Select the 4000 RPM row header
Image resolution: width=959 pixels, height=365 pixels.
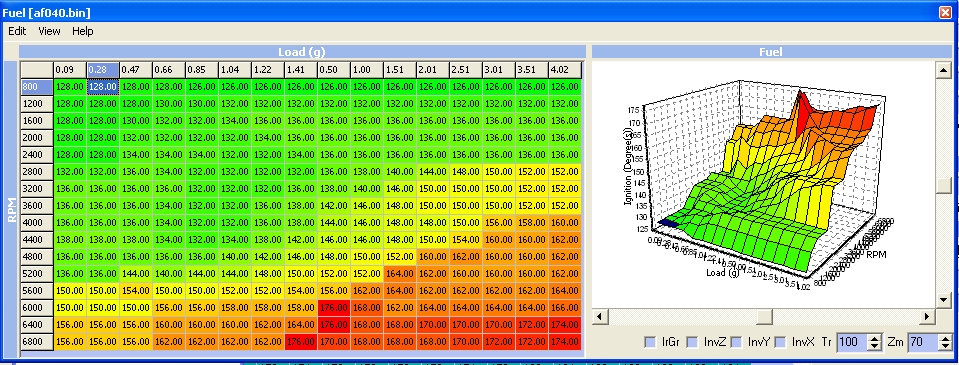coord(37,223)
